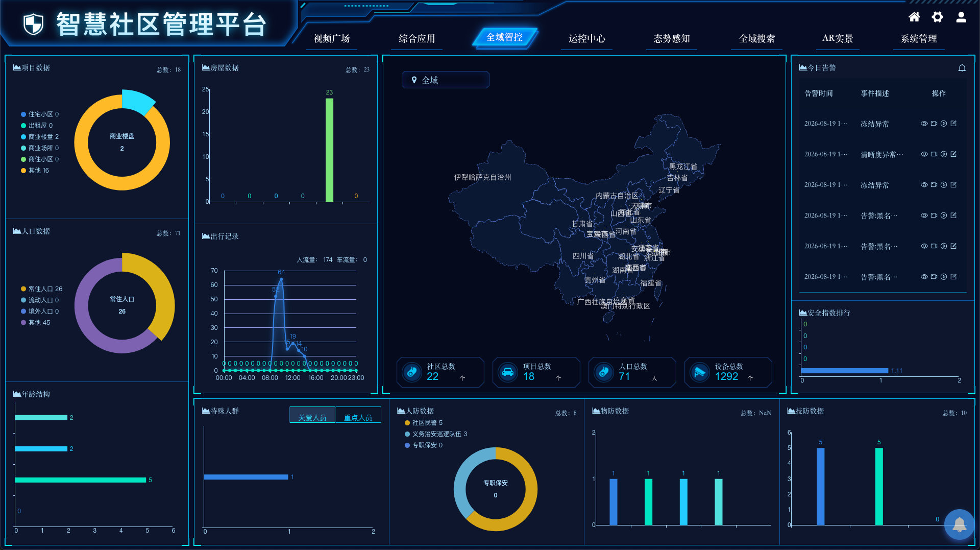
Task: Open settings gear in header
Action: coord(938,17)
